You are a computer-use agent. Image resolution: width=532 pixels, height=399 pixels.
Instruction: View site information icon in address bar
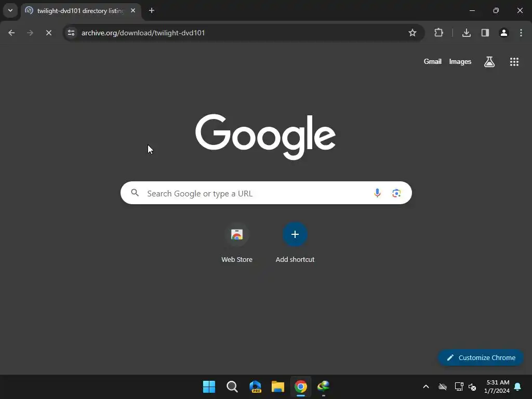pyautogui.click(x=71, y=33)
